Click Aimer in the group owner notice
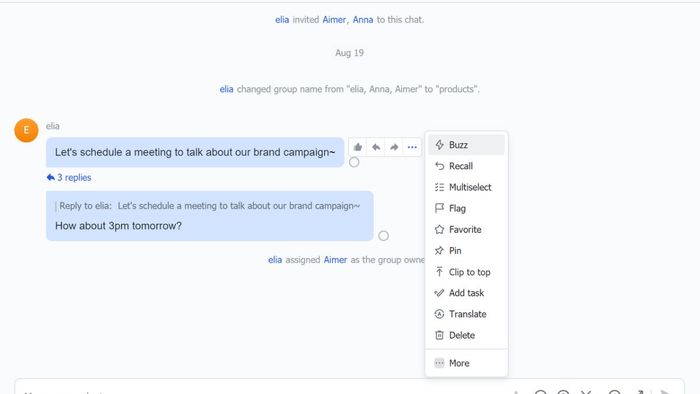700x394 pixels. point(335,260)
